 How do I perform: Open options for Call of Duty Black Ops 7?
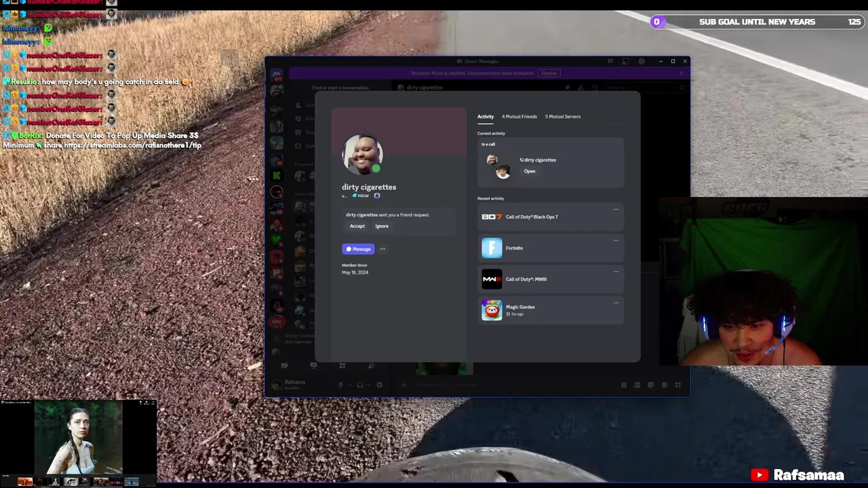tap(616, 209)
